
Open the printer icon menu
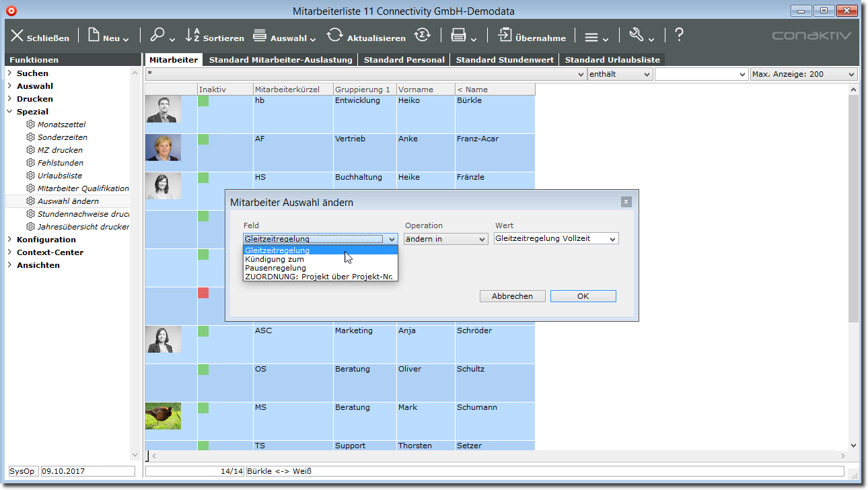459,36
